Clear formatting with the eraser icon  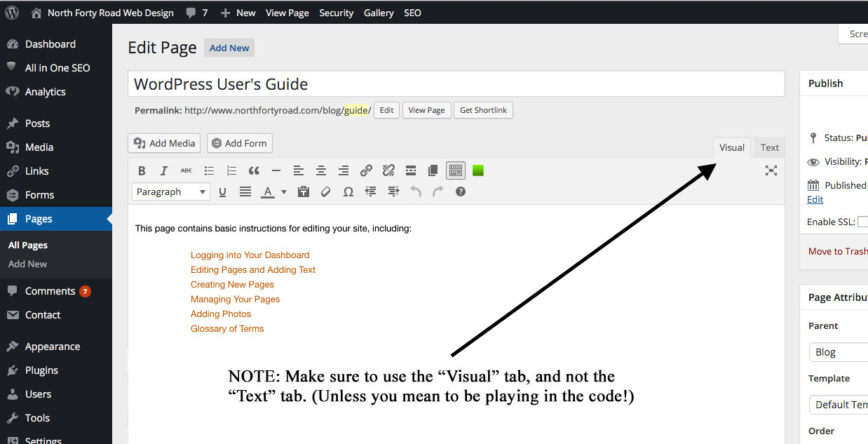[325, 191]
